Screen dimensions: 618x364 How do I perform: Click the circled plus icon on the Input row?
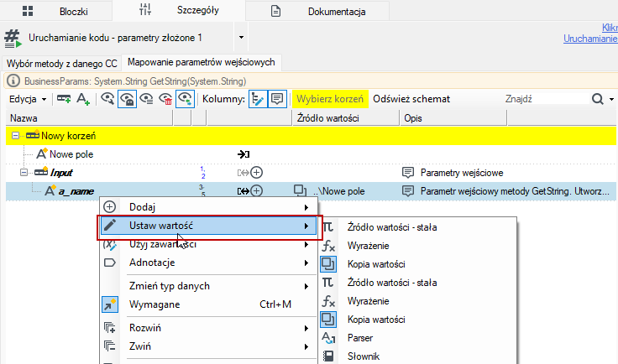click(x=257, y=173)
